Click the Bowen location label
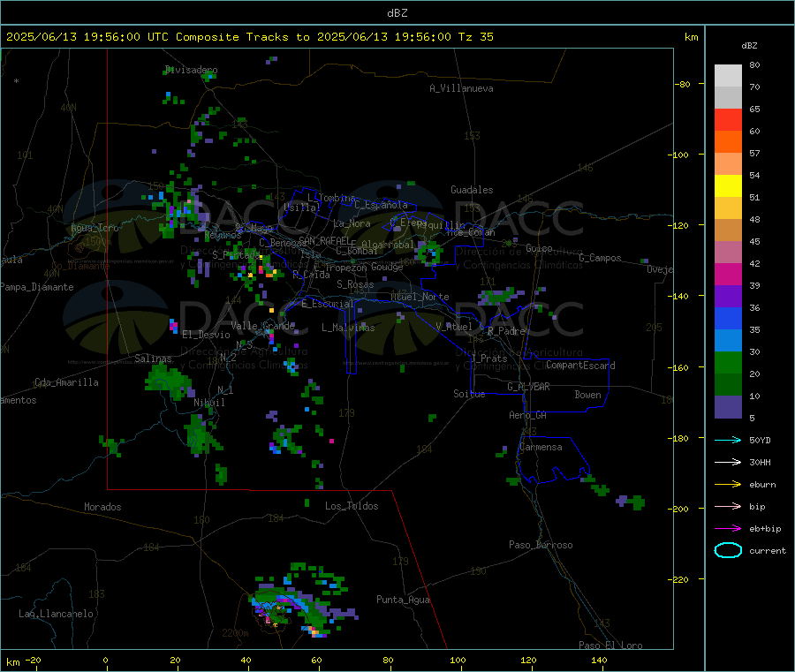Screen dimensions: 795x672 [x=588, y=395]
